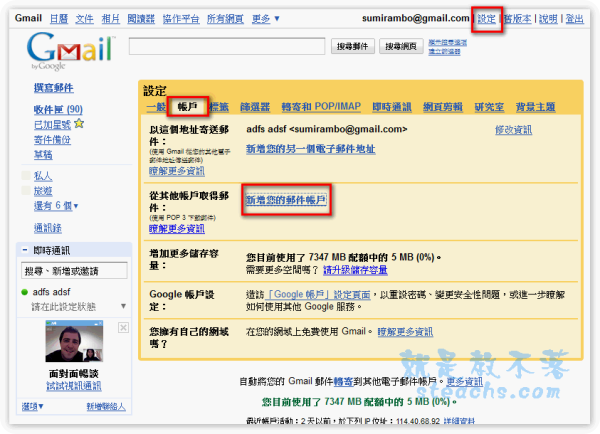Open 所有網頁 in the top navigation

225,18
